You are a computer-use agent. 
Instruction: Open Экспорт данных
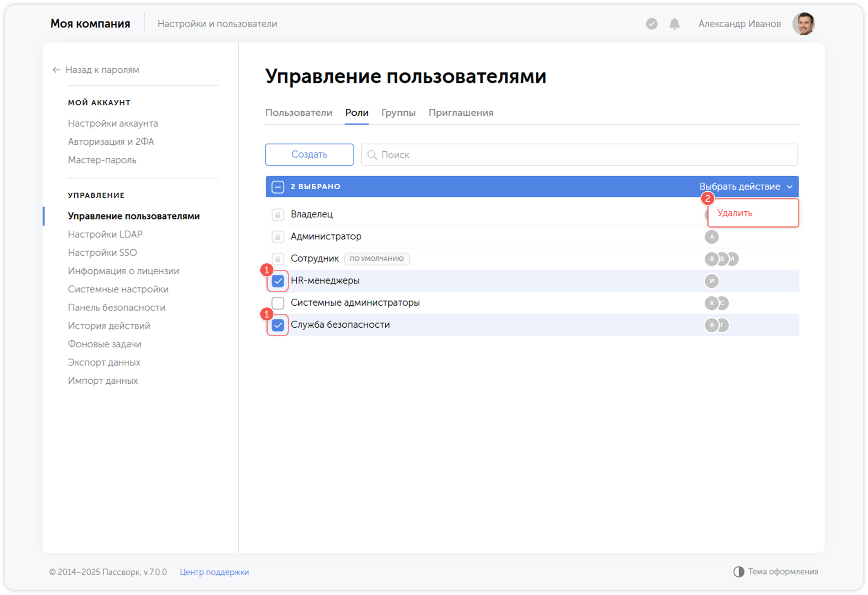pyautogui.click(x=104, y=362)
